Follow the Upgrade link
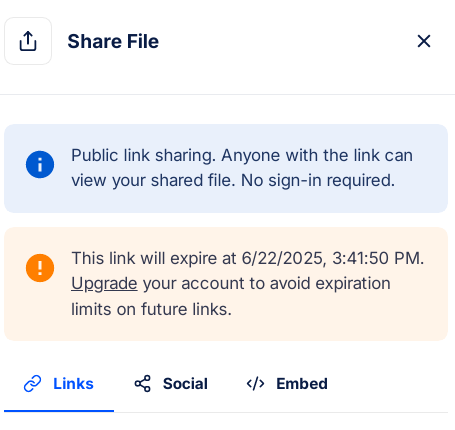The height and width of the screenshot is (430, 455). pos(104,284)
